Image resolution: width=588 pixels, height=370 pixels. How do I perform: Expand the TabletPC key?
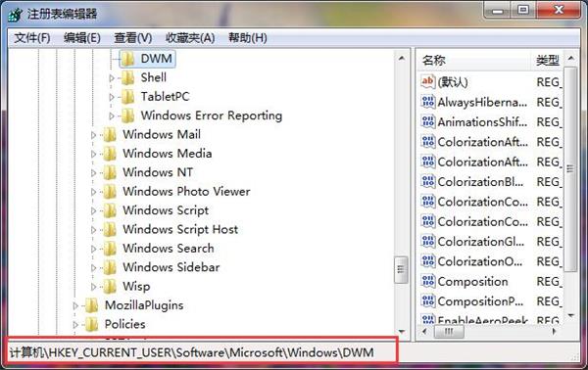(x=112, y=97)
